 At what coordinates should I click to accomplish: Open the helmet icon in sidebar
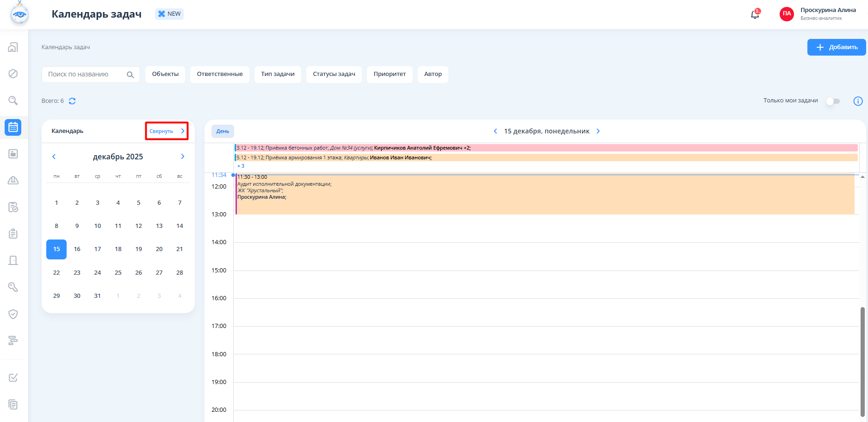(x=13, y=180)
